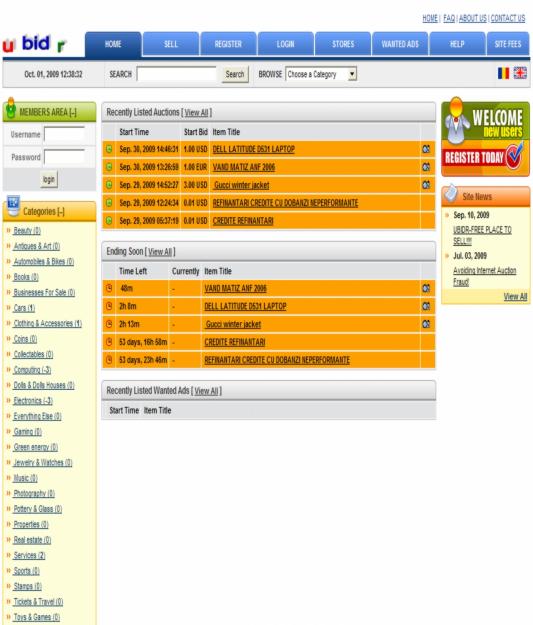Image resolution: width=533 pixels, height=625 pixels.
Task: Click camera icon for VAND MATIZ in Ending Soon
Action: pyautogui.click(x=426, y=288)
